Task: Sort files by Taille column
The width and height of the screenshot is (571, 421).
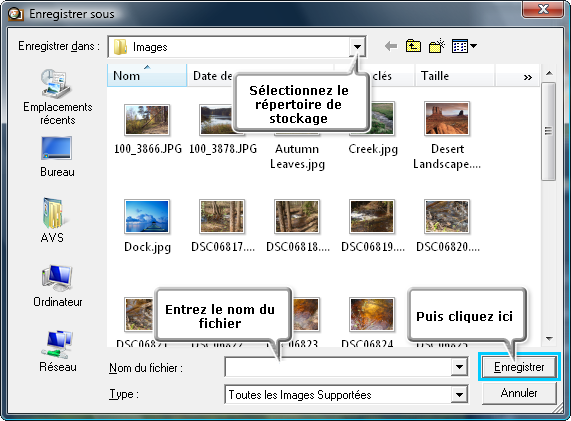Action: point(454,75)
